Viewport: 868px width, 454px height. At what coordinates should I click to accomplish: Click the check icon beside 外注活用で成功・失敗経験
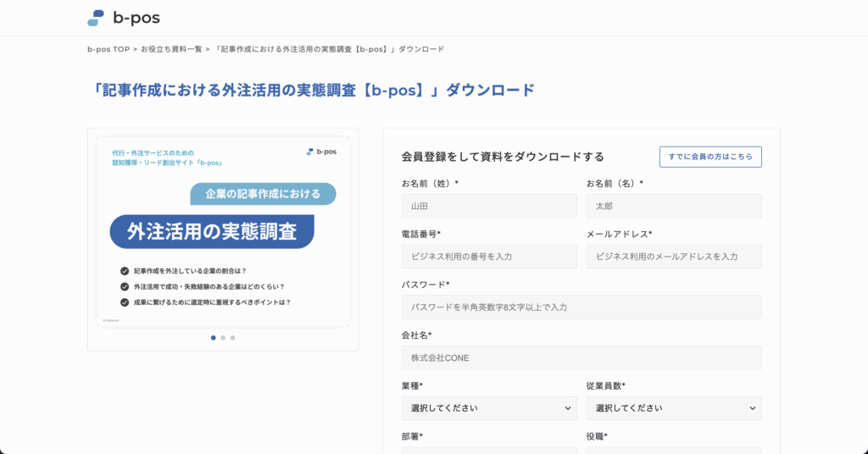(125, 286)
